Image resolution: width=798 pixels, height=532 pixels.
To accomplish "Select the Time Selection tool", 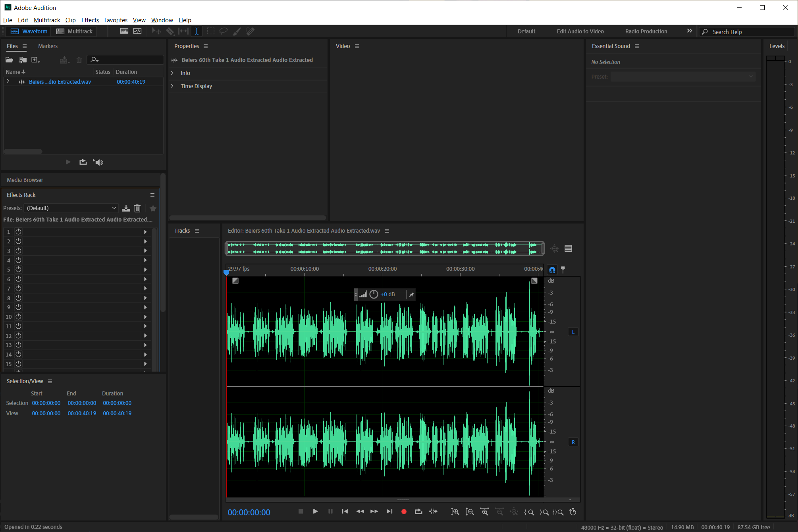I will tap(197, 31).
